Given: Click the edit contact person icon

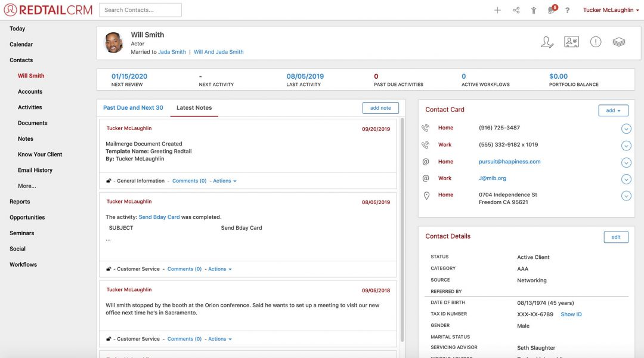Looking at the screenshot, I should pos(547,42).
